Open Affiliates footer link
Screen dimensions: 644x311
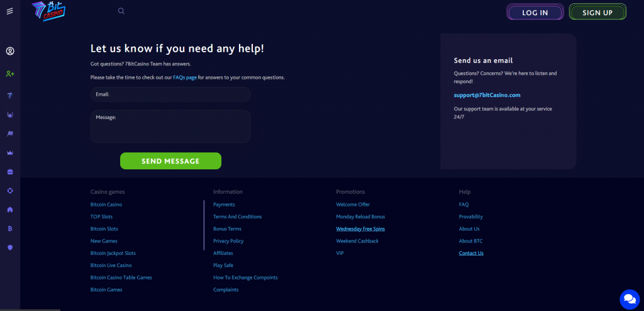pos(223,254)
